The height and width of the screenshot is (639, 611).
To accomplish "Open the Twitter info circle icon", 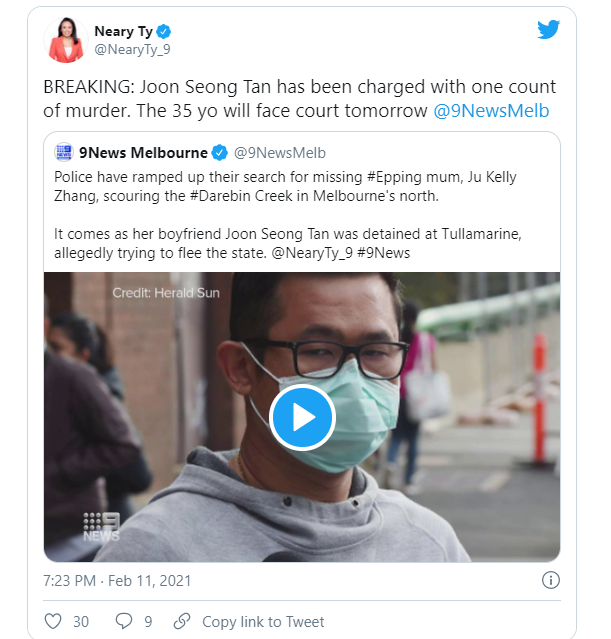I will click(549, 580).
